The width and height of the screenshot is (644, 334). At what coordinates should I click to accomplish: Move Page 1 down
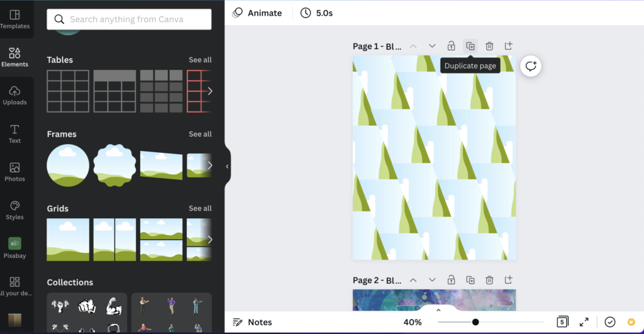coord(432,46)
